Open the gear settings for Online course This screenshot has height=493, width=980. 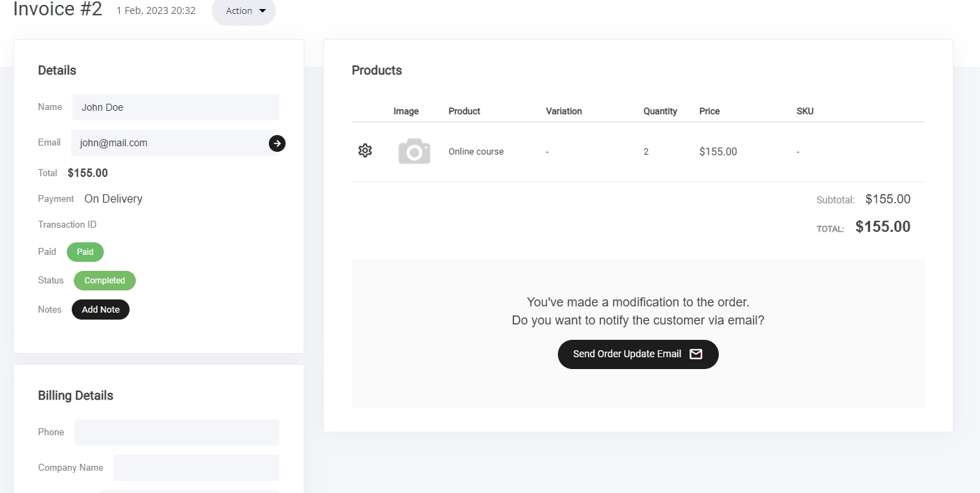coord(365,150)
